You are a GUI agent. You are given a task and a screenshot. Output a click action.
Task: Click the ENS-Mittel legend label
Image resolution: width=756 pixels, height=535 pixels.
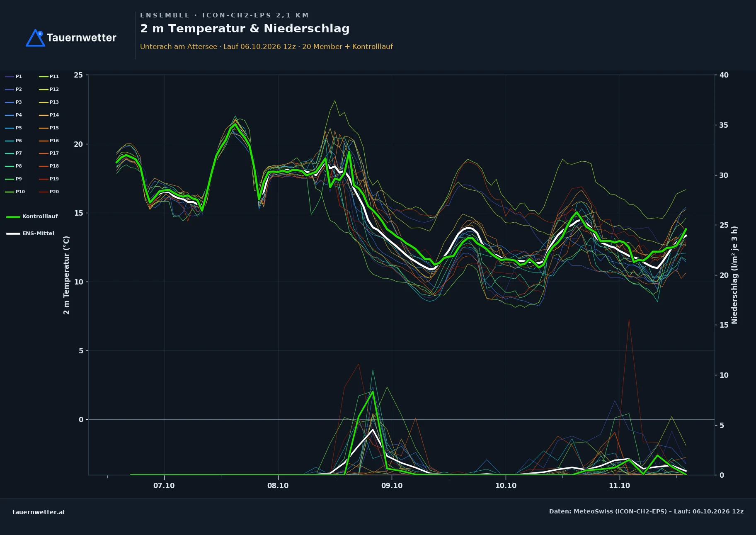[38, 233]
